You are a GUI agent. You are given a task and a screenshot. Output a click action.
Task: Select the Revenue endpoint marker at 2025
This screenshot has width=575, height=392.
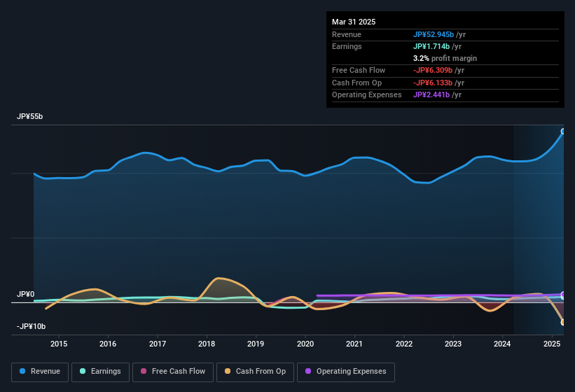563,132
